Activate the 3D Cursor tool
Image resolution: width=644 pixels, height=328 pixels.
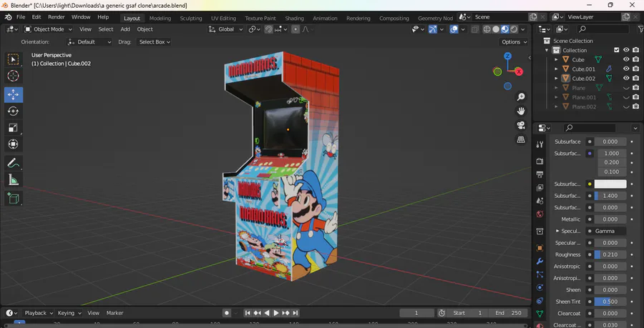pos(13,76)
